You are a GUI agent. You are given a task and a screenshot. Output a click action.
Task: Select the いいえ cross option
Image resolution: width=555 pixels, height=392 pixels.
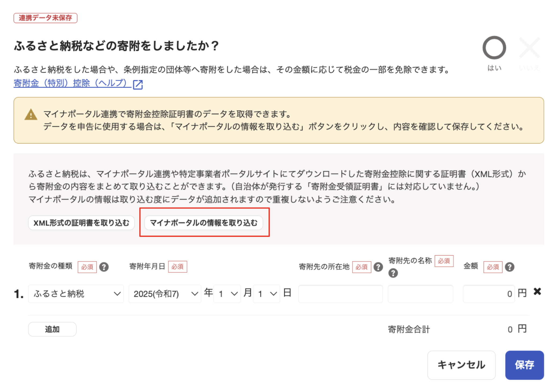pos(529,48)
